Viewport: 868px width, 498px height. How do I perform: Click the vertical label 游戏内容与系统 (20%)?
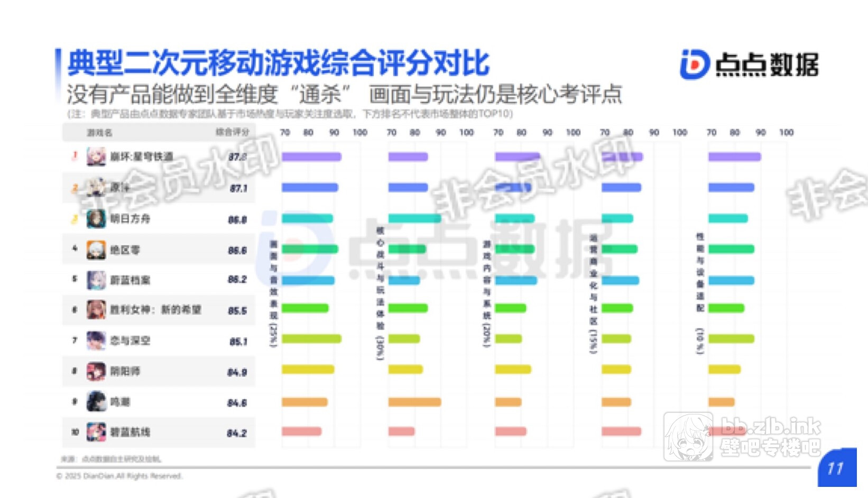pos(487,294)
